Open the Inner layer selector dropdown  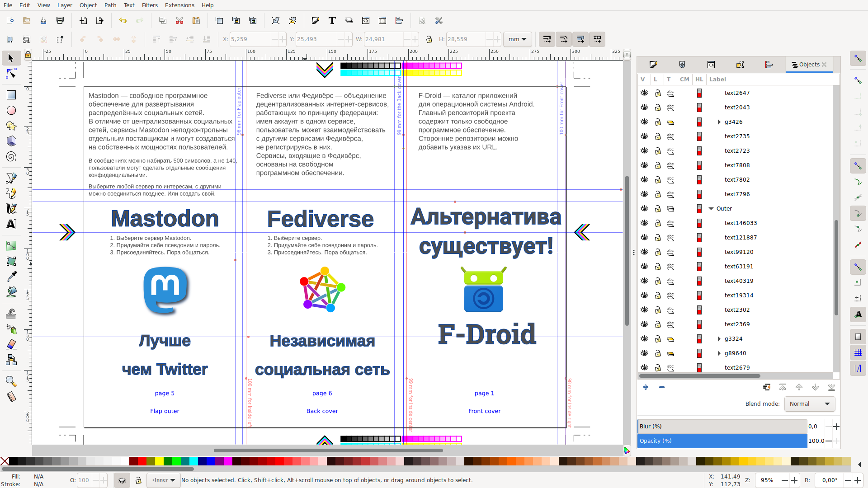pos(163,480)
